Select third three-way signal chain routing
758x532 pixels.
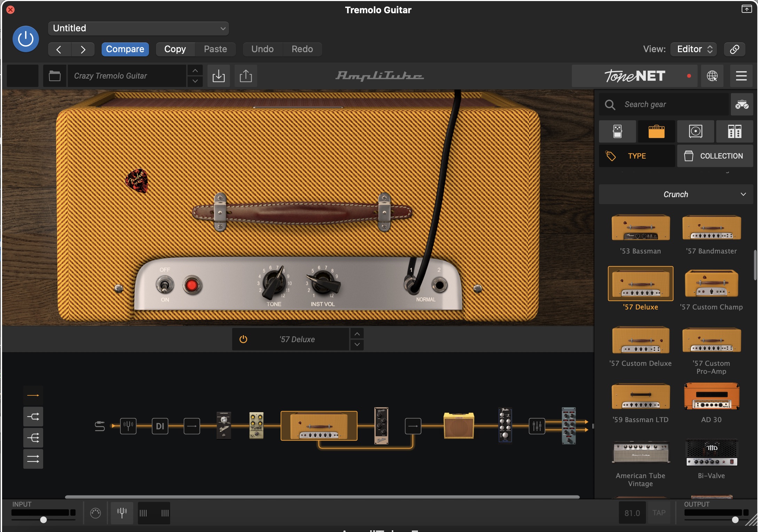[x=33, y=438]
